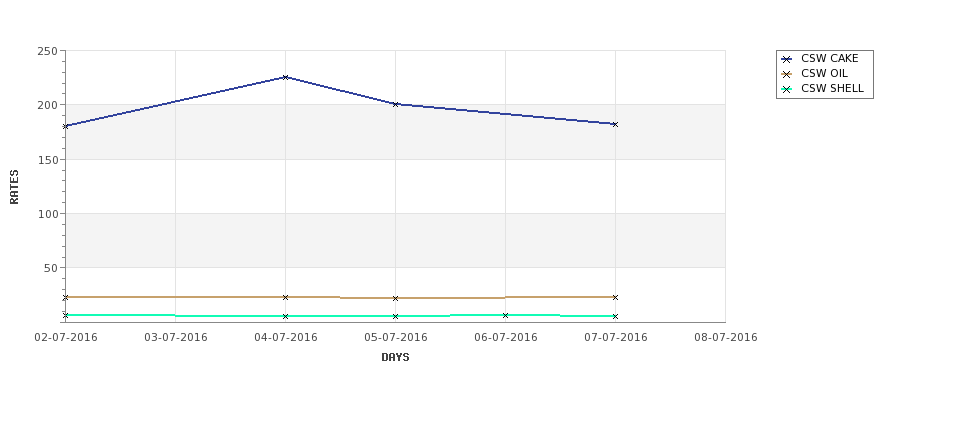Click the 03-07-2016 date axis label
975x429 pixels.
point(176,337)
